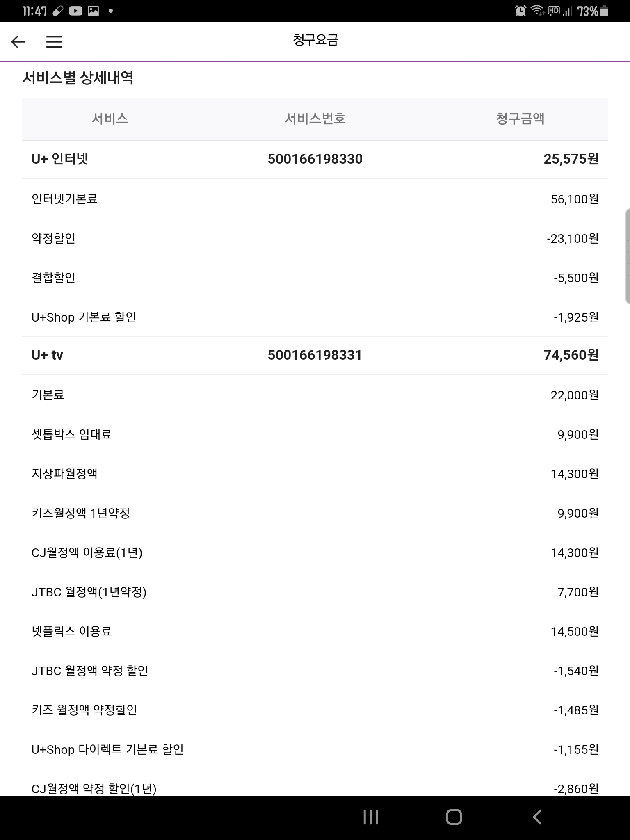Select the U+ tv service row
This screenshot has width=630, height=840.
[47, 355]
